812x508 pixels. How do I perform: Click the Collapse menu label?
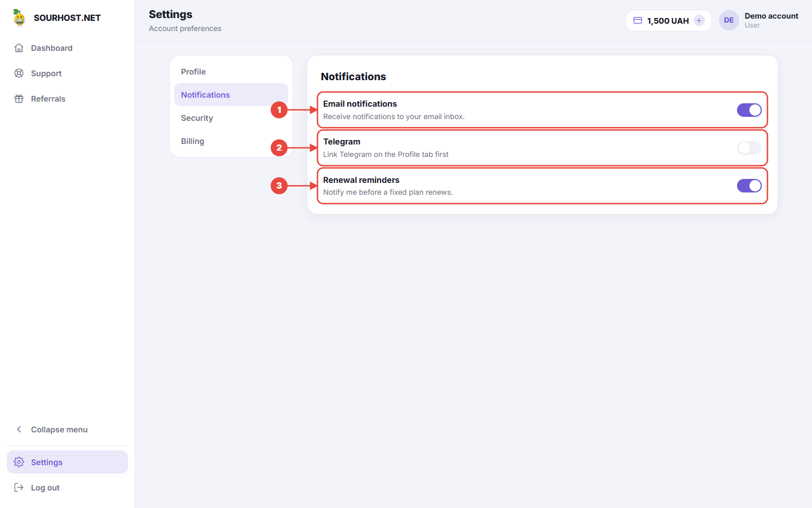pos(59,430)
